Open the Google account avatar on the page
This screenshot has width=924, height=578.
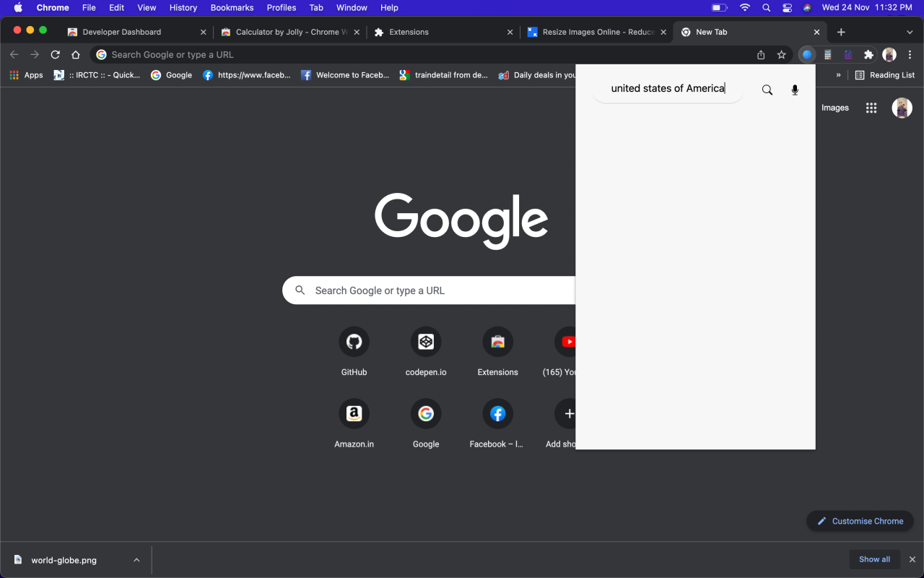902,108
